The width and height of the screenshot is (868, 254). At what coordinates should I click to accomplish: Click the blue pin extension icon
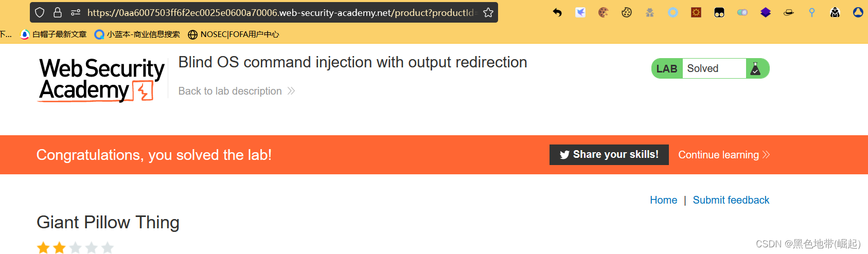click(x=812, y=12)
